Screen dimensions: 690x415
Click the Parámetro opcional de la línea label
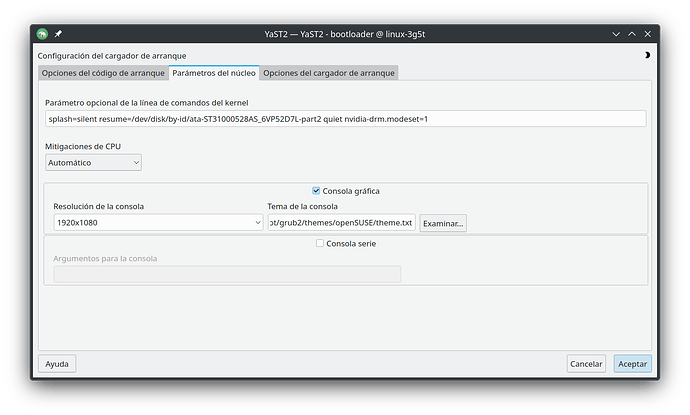point(147,103)
